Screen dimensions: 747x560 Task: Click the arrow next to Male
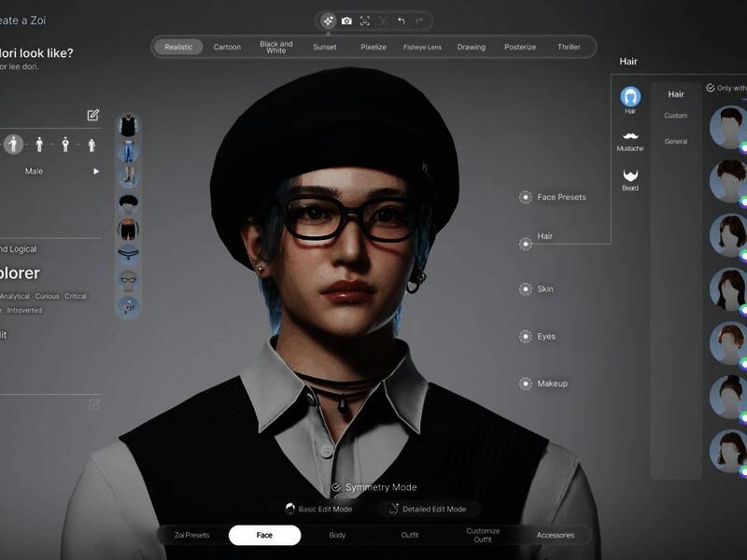(x=95, y=172)
